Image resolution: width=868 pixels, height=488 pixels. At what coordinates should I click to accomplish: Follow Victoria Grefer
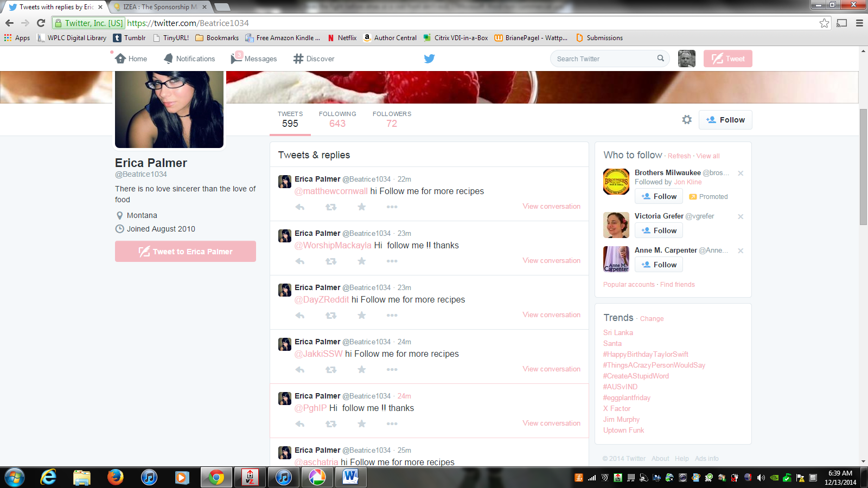click(x=659, y=230)
